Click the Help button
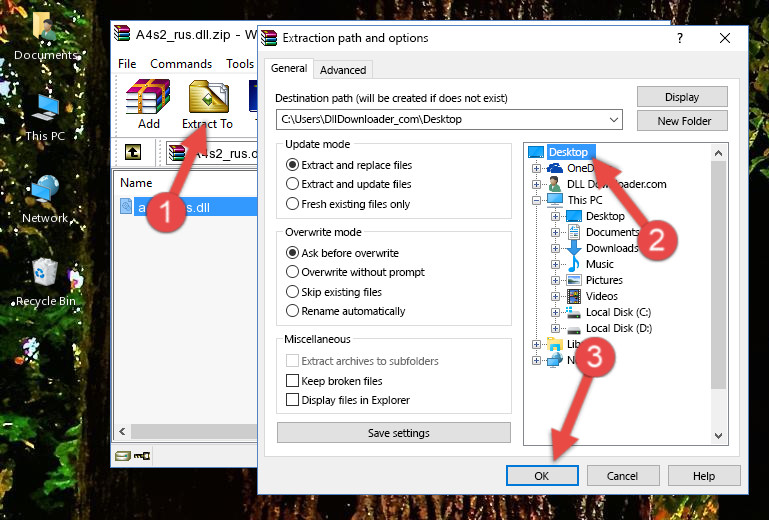This screenshot has width=769, height=520. tap(704, 476)
